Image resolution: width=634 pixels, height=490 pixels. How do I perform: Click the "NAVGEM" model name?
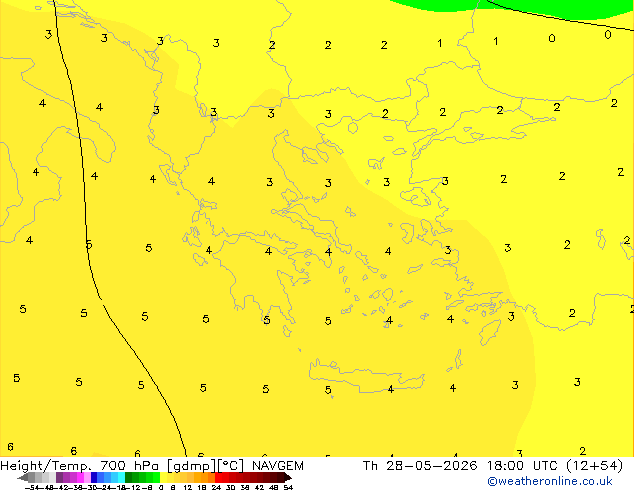278,466
